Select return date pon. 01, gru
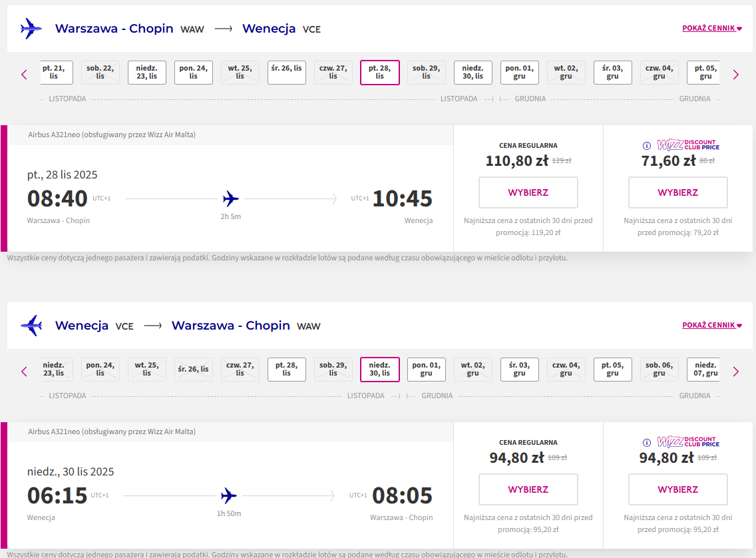This screenshot has height=558, width=756. [426, 370]
